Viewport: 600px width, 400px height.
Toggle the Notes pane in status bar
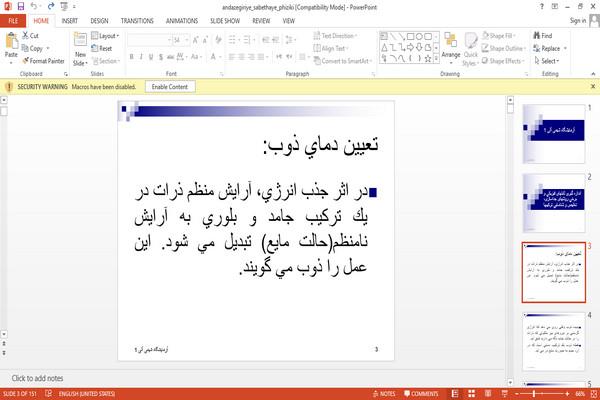pos(384,393)
